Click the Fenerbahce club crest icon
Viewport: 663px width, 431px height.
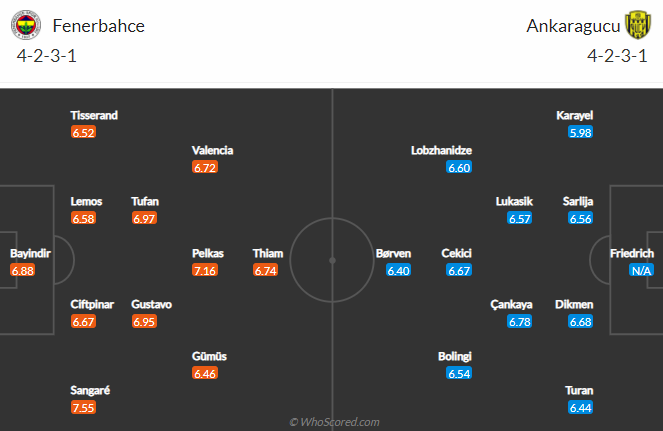coord(26,25)
